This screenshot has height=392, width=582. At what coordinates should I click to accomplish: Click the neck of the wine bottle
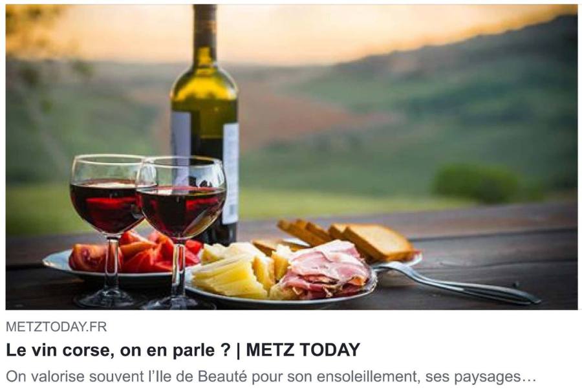[205, 34]
